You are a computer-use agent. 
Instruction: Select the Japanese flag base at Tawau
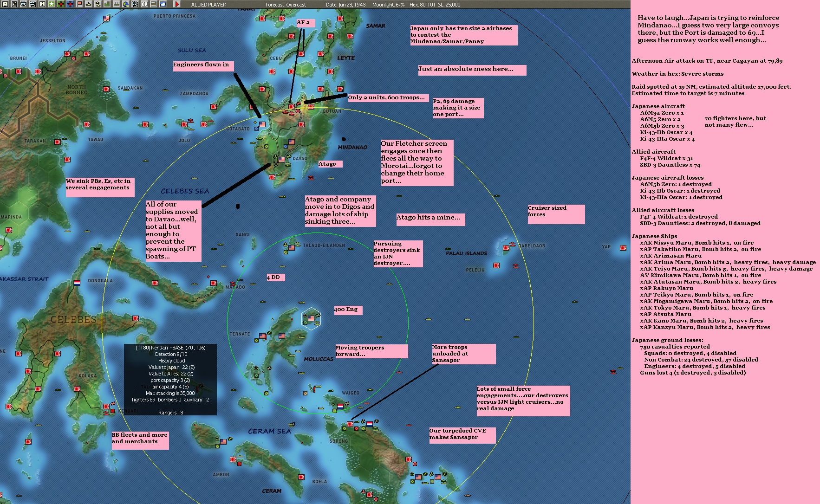(x=87, y=124)
